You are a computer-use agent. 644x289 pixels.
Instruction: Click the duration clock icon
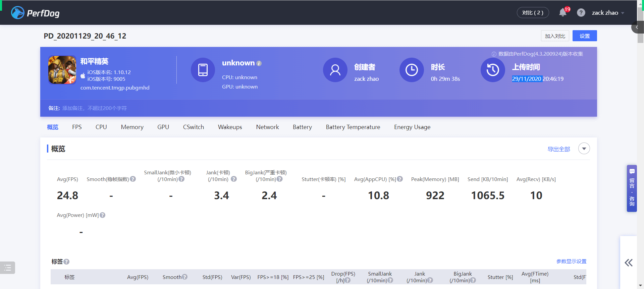412,70
